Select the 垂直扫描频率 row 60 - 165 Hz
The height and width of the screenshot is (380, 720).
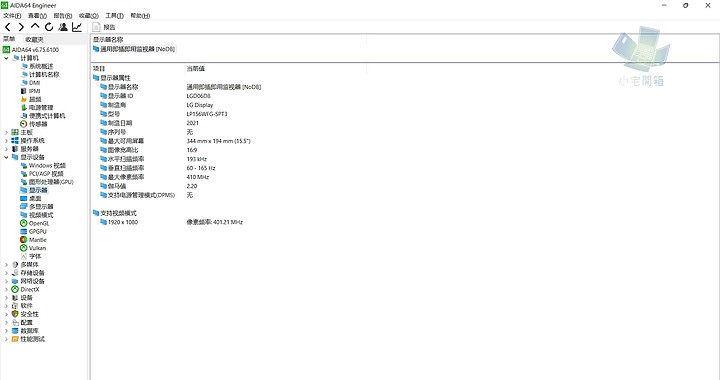coord(158,168)
